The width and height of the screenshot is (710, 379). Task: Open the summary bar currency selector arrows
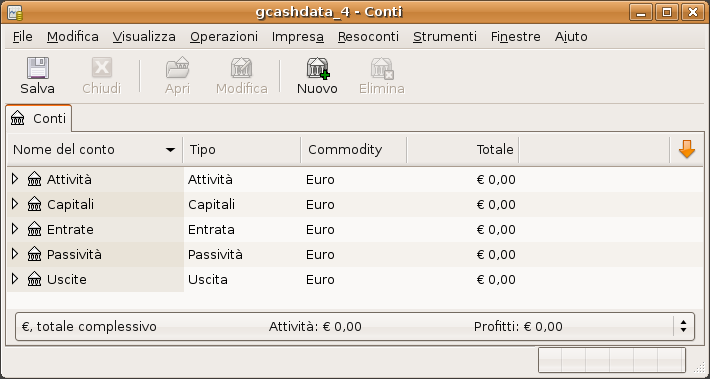(x=683, y=326)
